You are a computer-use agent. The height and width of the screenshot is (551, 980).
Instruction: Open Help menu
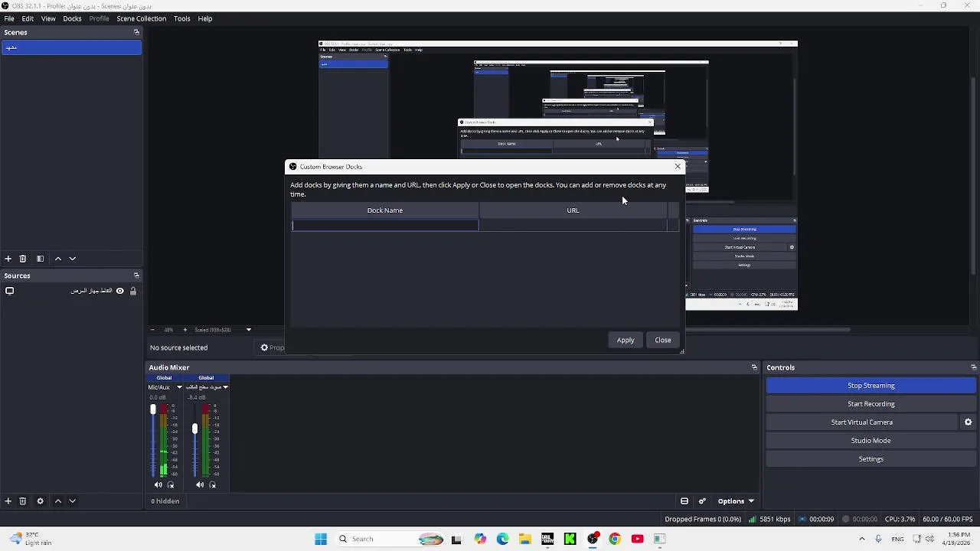[205, 18]
